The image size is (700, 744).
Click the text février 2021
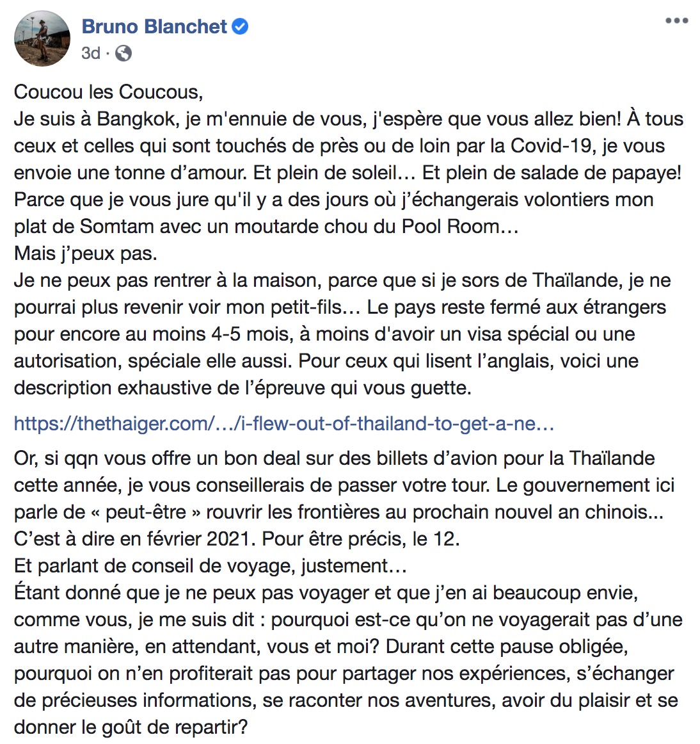pyautogui.click(x=202, y=539)
